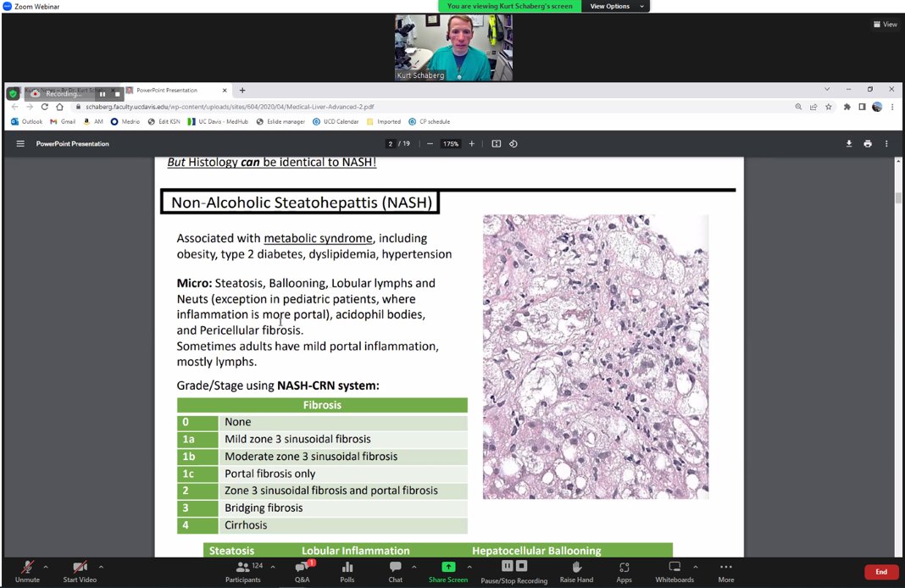Viewport: 905px width, 588px height.
Task: Click the 175% zoom level field
Action: point(451,144)
